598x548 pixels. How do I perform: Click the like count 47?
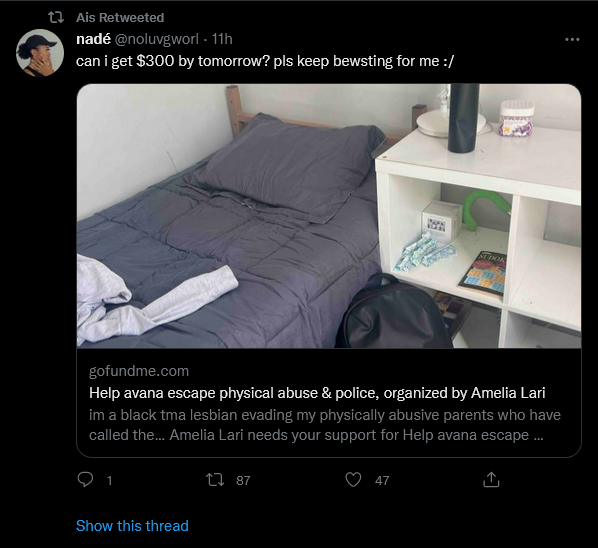(x=382, y=481)
